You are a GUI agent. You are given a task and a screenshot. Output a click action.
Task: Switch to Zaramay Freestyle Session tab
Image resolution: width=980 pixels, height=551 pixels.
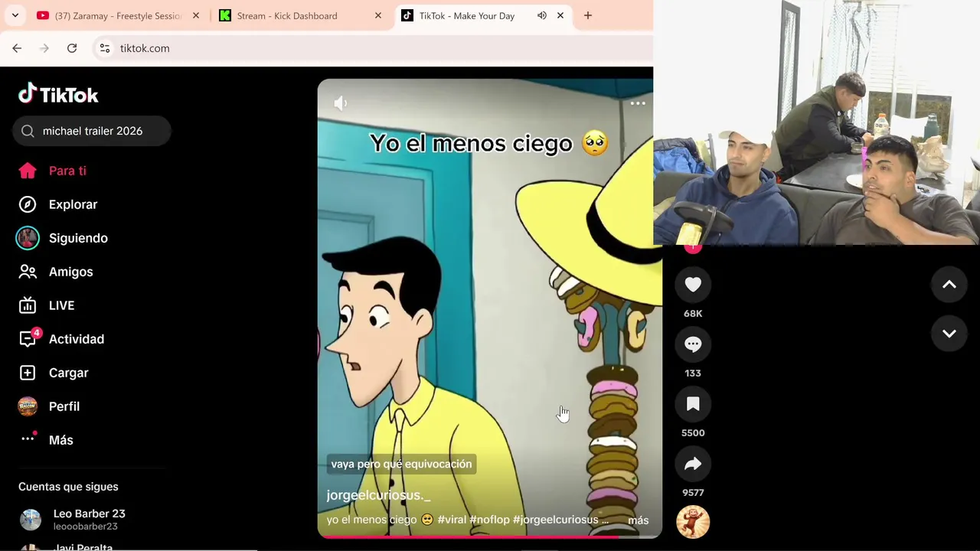(x=118, y=15)
